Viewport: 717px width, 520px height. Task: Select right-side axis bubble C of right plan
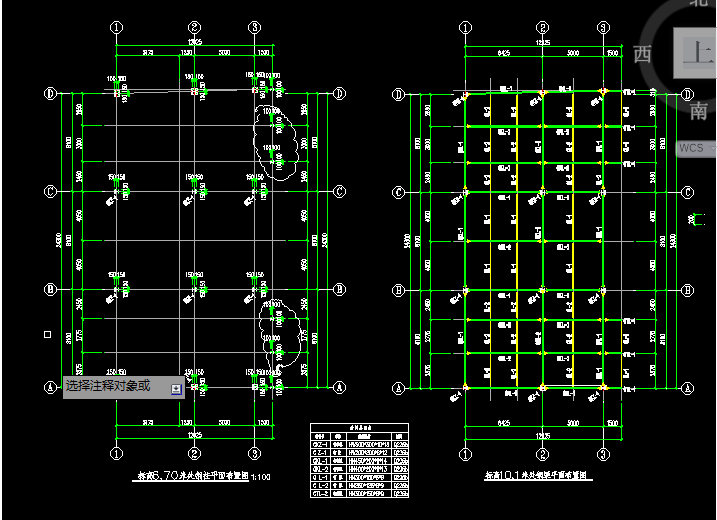click(688, 193)
